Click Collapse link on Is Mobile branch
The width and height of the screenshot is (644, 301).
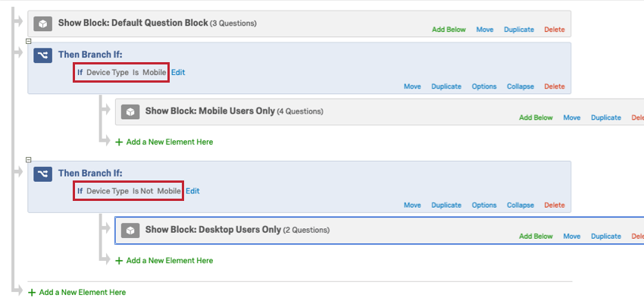[521, 86]
